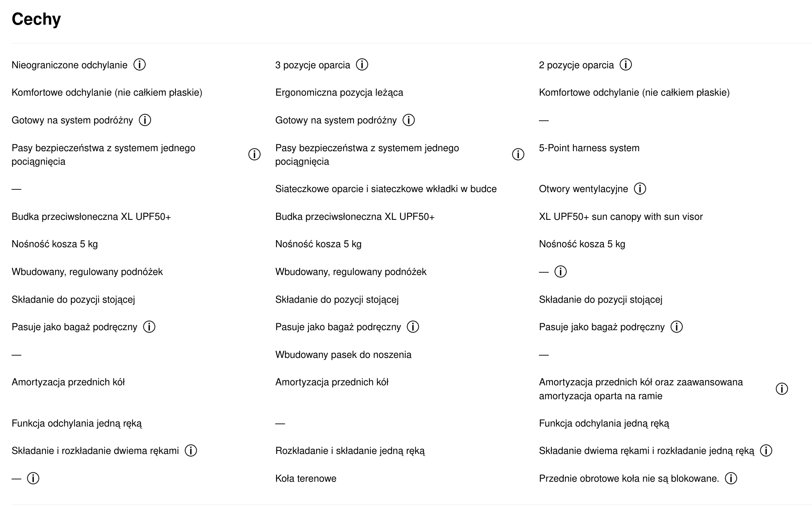Show info for first-column Pasy bezpieczeństwa
Viewport: 812px width, 506px height.
(x=254, y=155)
